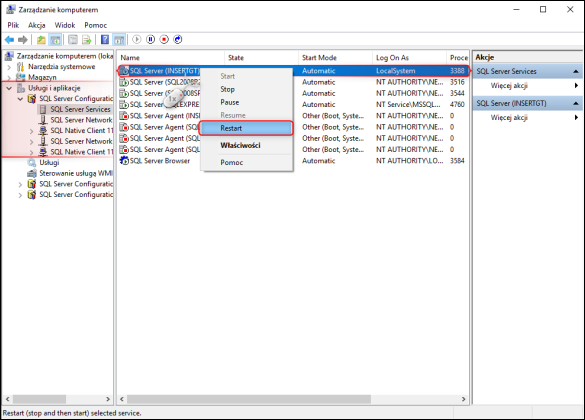Screen dimensions: 585x420
Task: Select the SQL Server Services tree item
Action: [x=80, y=109]
